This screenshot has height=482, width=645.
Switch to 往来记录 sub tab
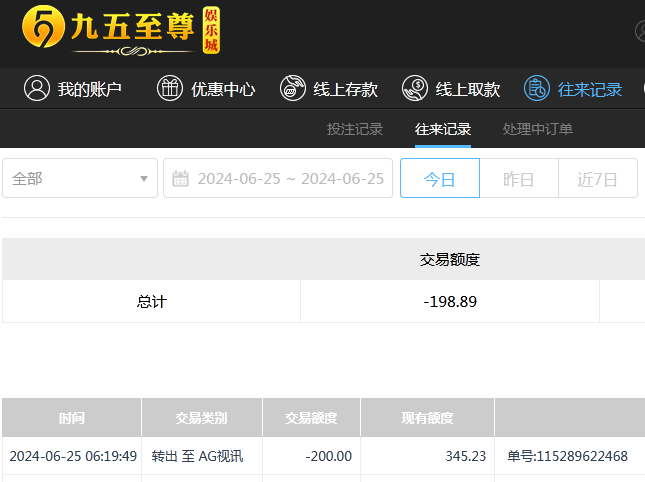[443, 129]
